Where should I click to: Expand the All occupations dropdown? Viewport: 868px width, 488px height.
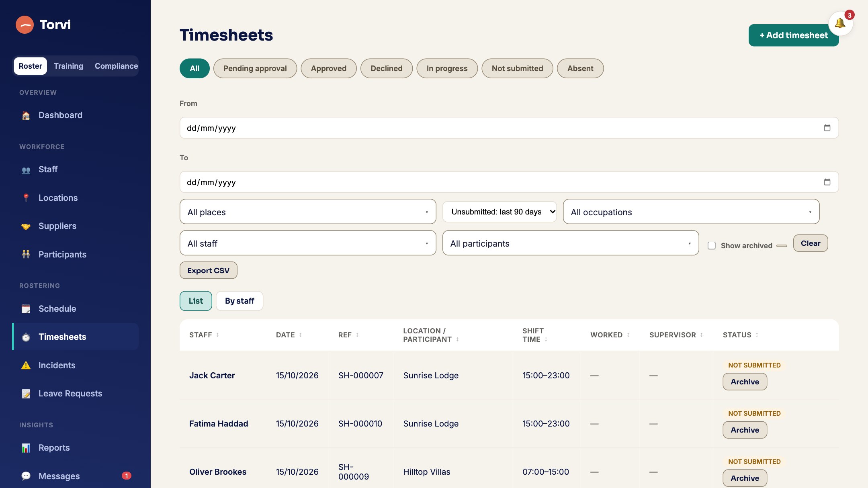[691, 212]
